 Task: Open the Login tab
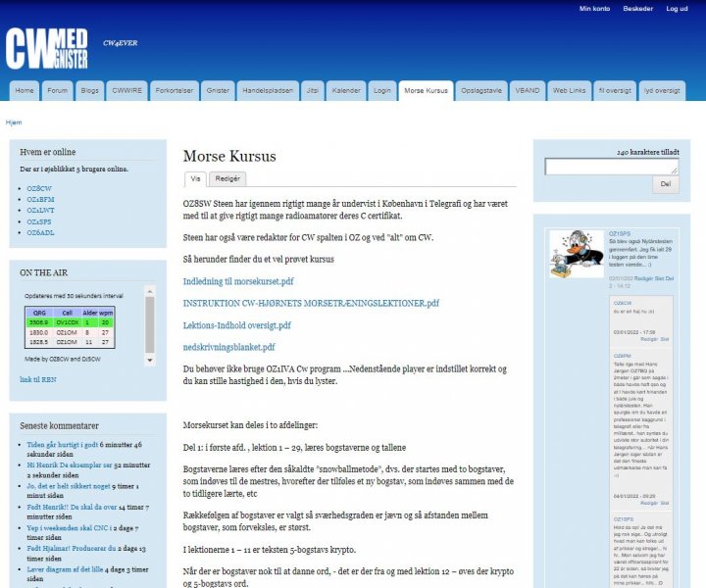pos(382,91)
